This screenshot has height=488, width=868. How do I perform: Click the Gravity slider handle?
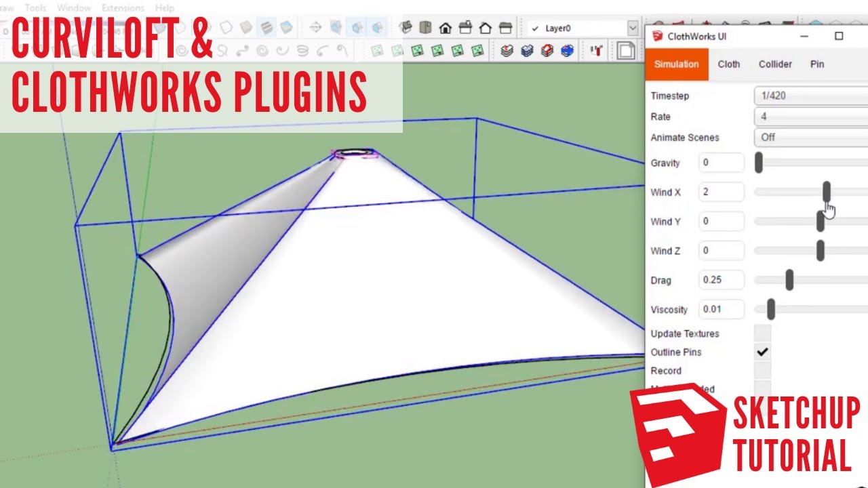coord(759,163)
